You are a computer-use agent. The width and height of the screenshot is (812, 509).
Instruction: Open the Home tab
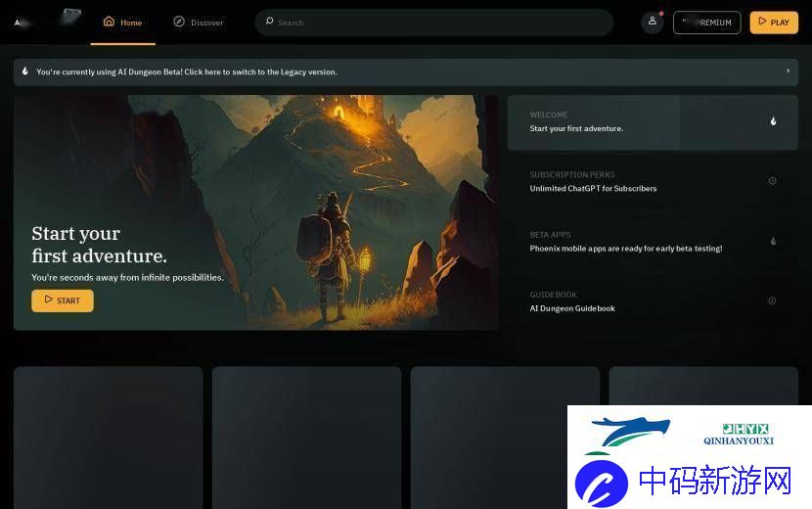point(122,23)
